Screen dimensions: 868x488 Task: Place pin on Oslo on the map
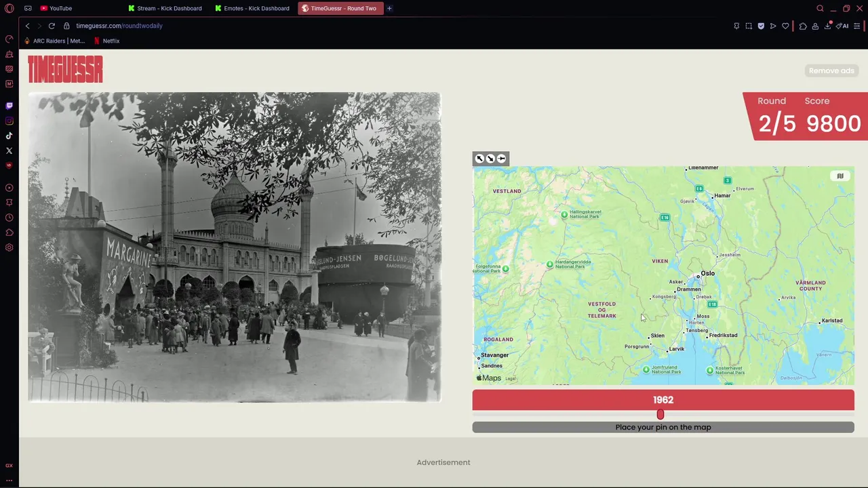click(698, 277)
